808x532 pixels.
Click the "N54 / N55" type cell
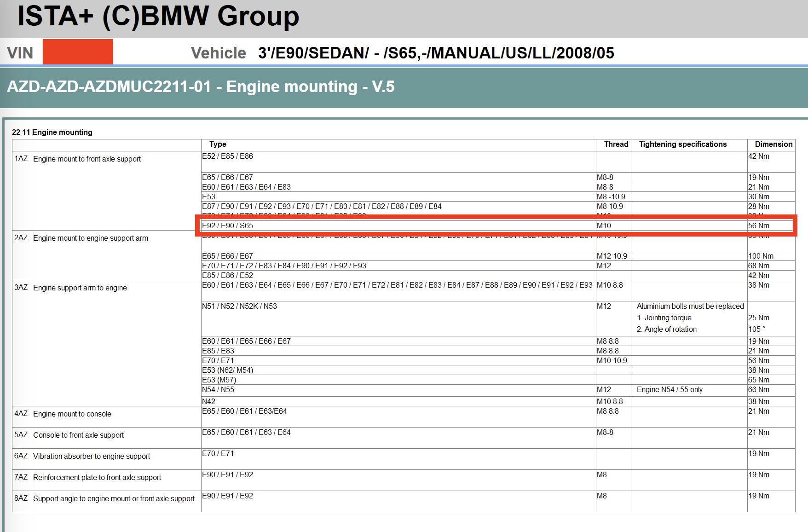click(218, 389)
